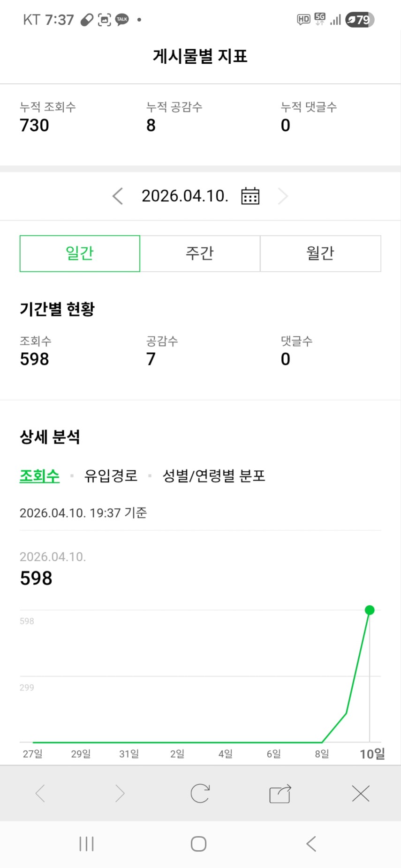Open Android recent apps button

(x=86, y=844)
